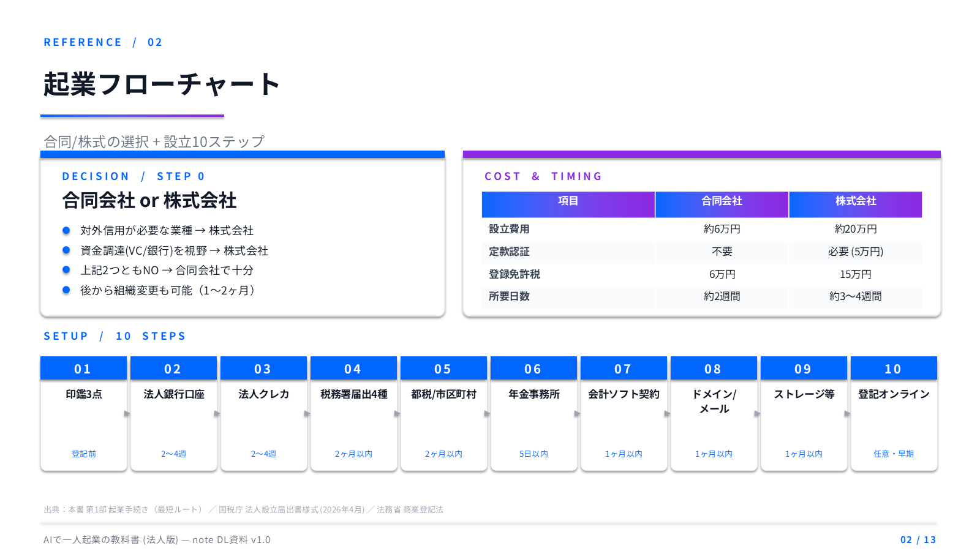
Task: Click step card 法人クレカ
Action: [x=263, y=413]
